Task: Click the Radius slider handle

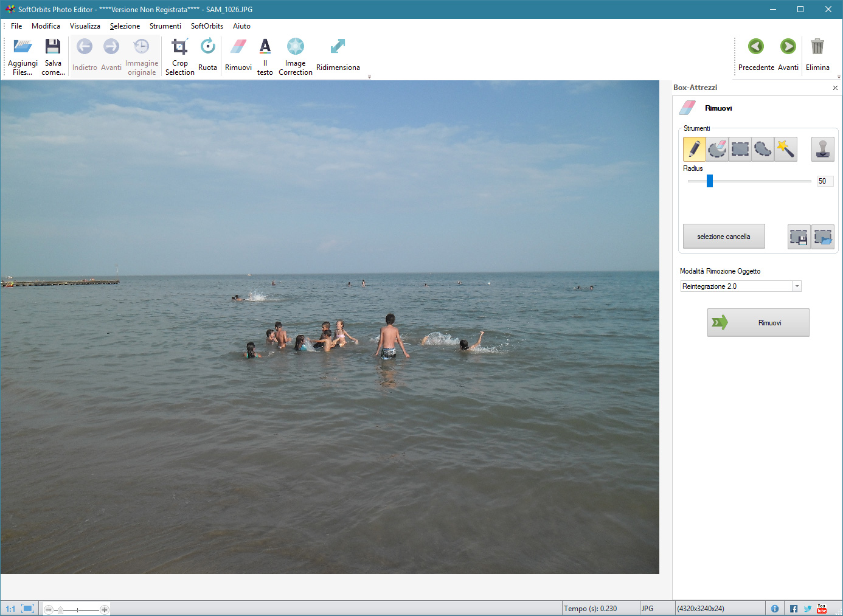Action: [709, 181]
